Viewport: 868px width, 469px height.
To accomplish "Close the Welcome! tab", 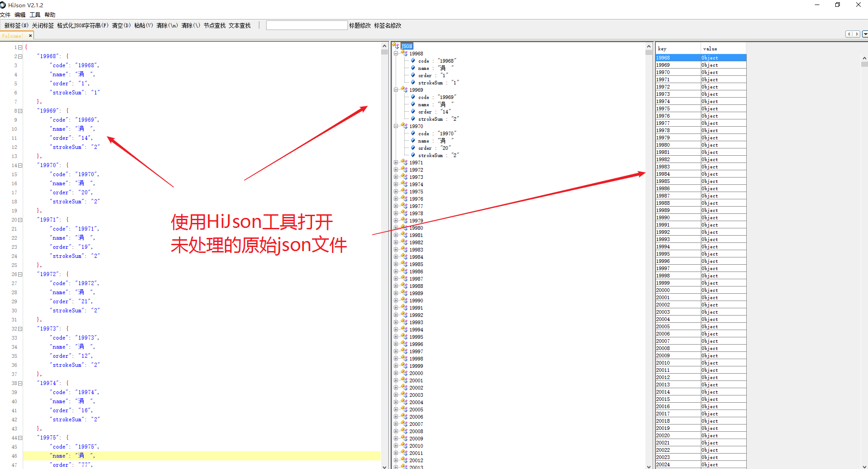I will coord(30,35).
